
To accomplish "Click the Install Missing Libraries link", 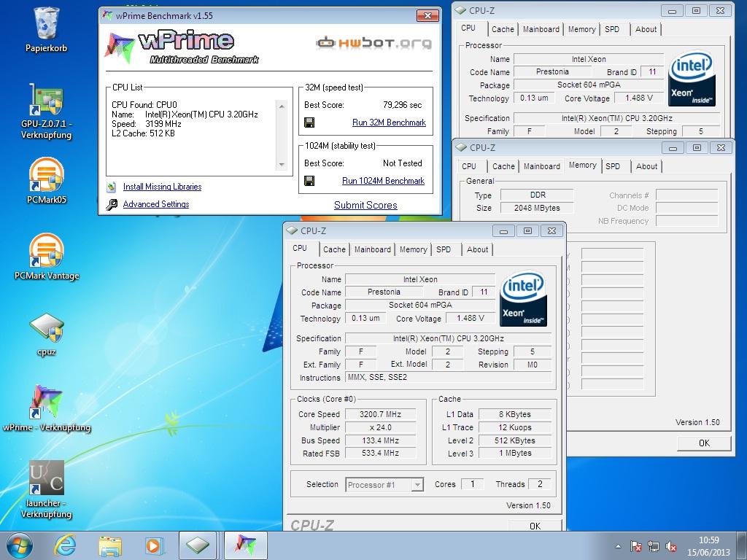I will (x=162, y=187).
